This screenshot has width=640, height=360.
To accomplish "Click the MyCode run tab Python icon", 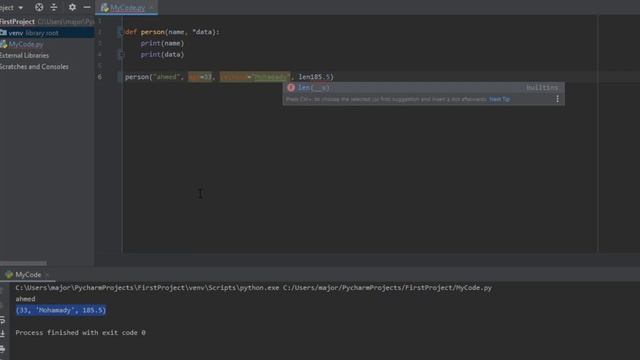I will [x=9, y=275].
